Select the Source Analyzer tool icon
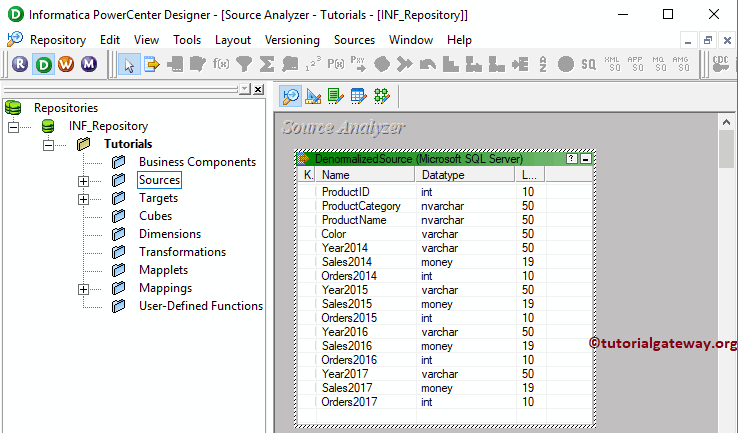 [290, 96]
